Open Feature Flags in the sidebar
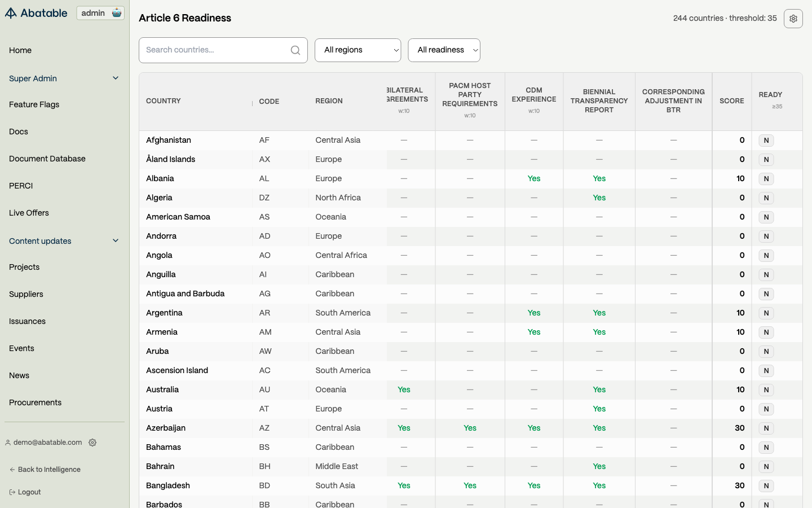This screenshot has width=812, height=508. [x=34, y=104]
